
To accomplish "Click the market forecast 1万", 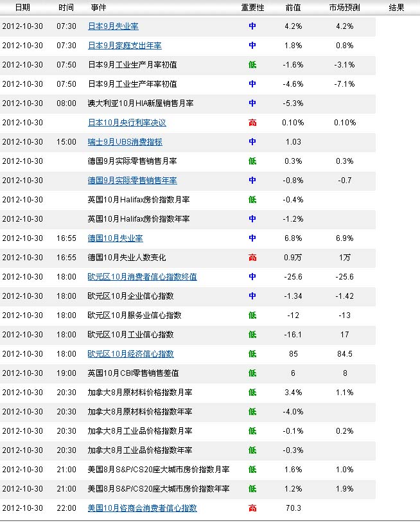I will tap(345, 258).
